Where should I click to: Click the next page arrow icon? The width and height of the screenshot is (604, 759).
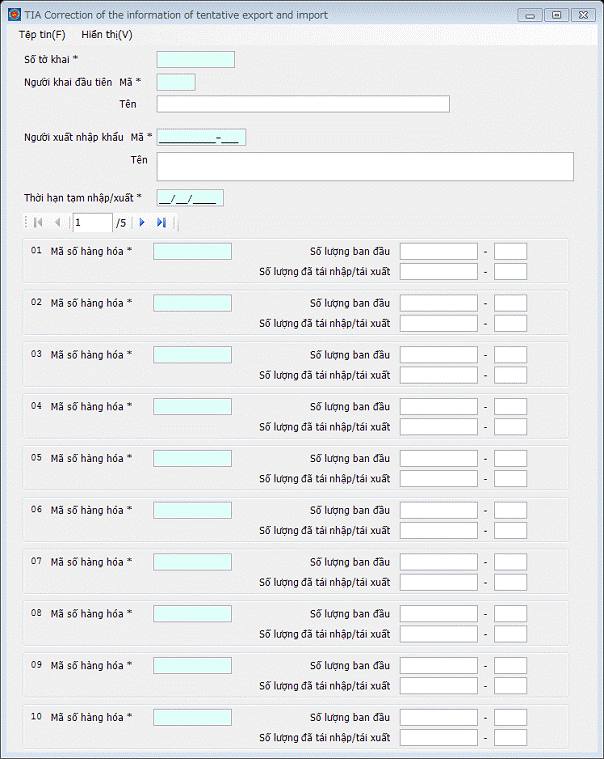(142, 222)
